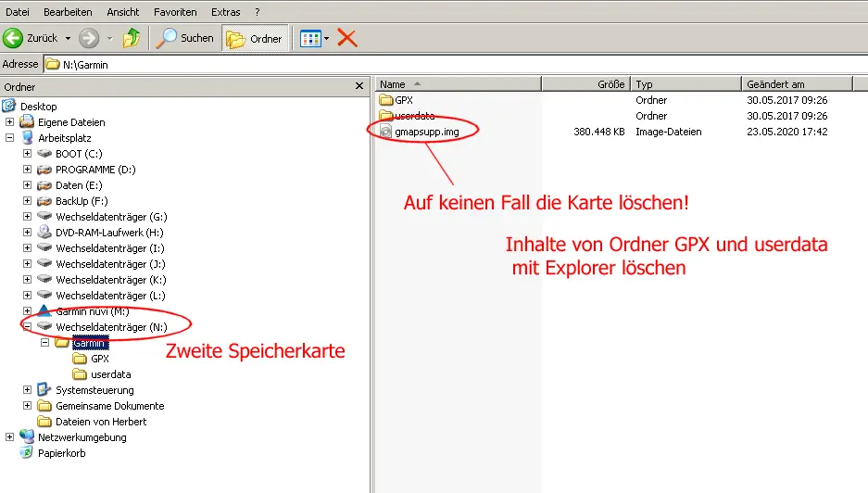Expand the Garmin nüvi (M:) node
The height and width of the screenshot is (493, 868).
(x=27, y=310)
